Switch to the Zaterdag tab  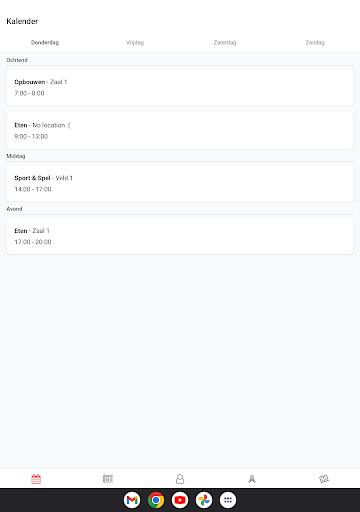tap(225, 42)
